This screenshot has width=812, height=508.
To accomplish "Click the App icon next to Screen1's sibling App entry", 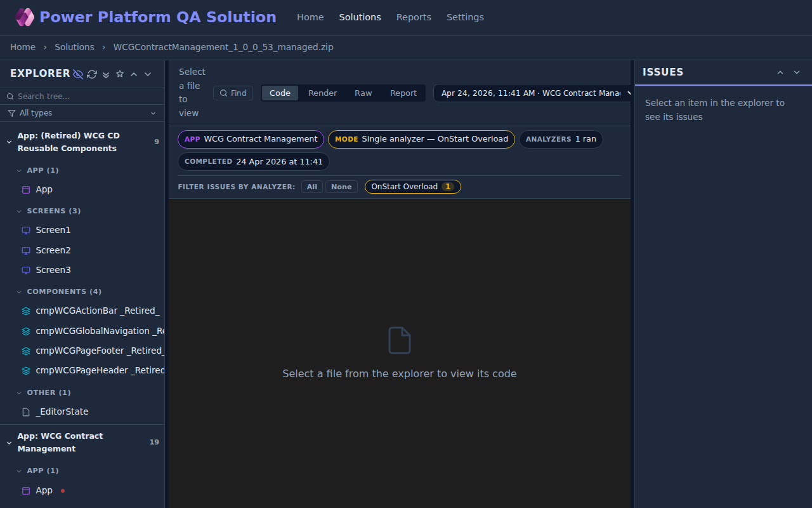I will [x=25, y=189].
